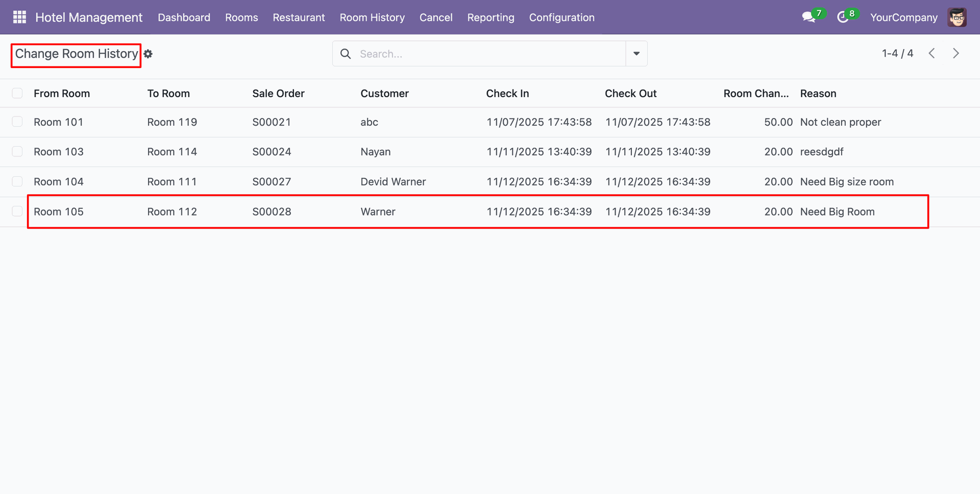The width and height of the screenshot is (980, 494).
Task: Open the Reporting menu
Action: tap(491, 17)
